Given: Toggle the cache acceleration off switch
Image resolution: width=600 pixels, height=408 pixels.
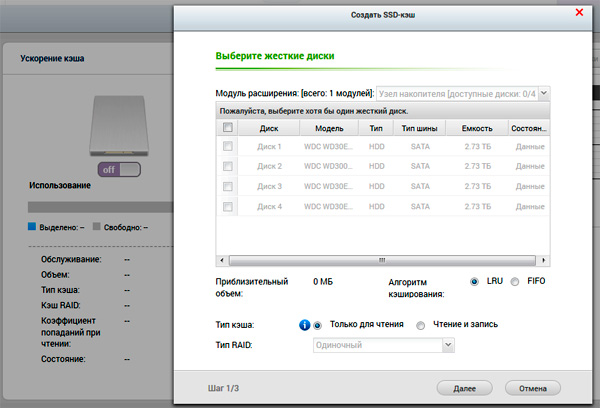Looking at the screenshot, I should [x=119, y=169].
